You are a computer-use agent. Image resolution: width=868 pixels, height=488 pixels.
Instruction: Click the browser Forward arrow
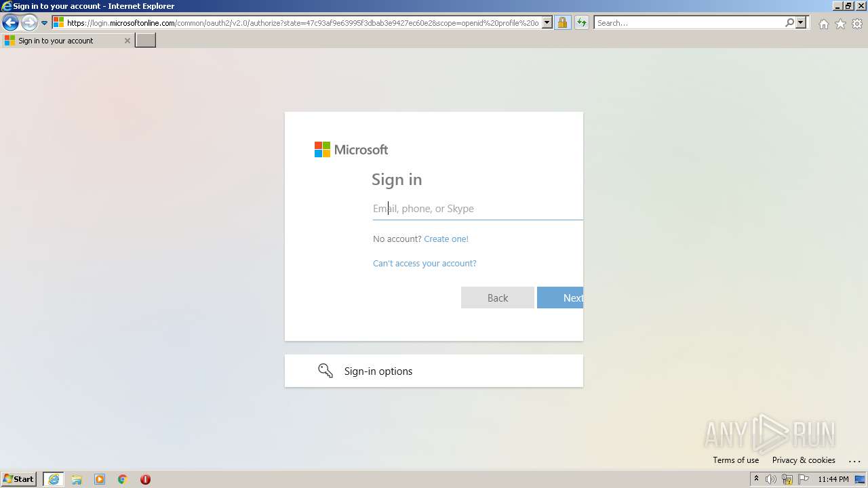[x=28, y=23]
